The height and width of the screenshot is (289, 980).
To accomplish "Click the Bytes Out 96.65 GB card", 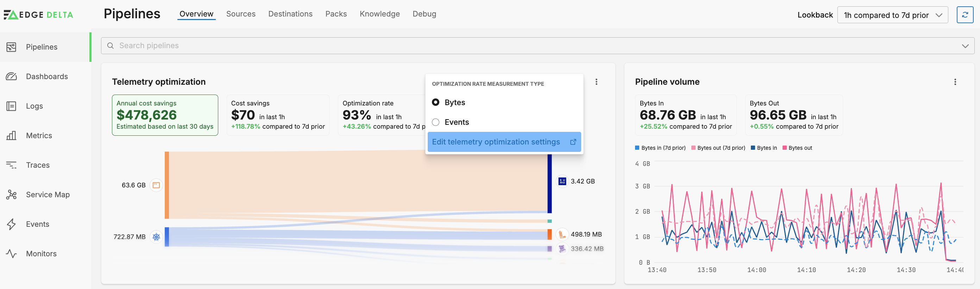I will click(793, 115).
